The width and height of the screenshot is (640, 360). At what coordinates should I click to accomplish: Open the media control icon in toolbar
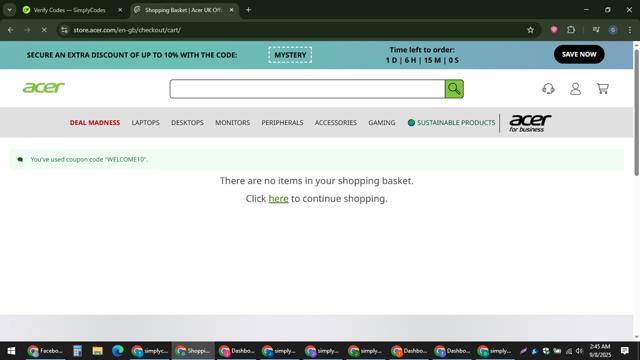pos(596,30)
